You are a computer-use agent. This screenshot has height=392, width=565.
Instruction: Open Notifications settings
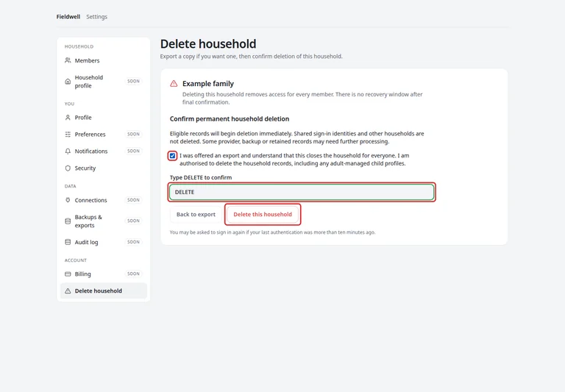coord(104,152)
